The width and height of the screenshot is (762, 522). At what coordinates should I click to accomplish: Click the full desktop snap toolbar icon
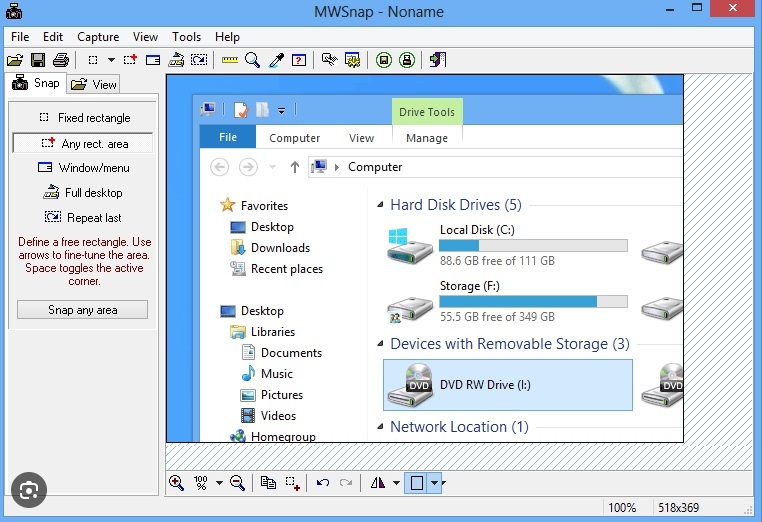pos(176,60)
